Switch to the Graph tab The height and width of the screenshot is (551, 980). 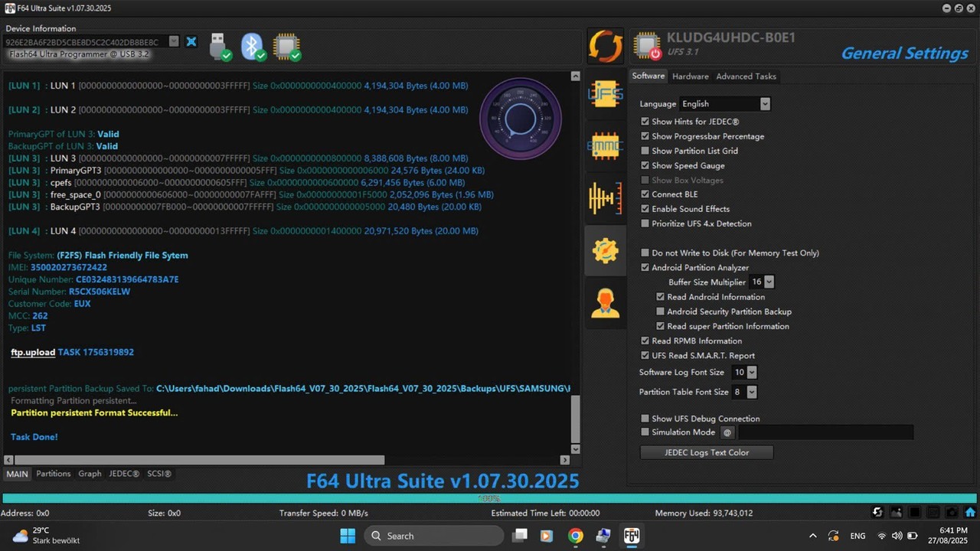point(90,474)
